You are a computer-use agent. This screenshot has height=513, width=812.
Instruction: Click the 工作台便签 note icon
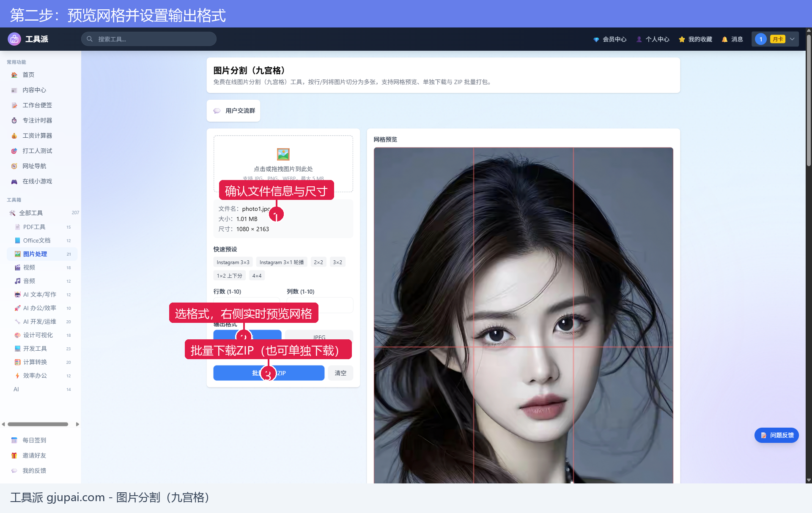[14, 105]
